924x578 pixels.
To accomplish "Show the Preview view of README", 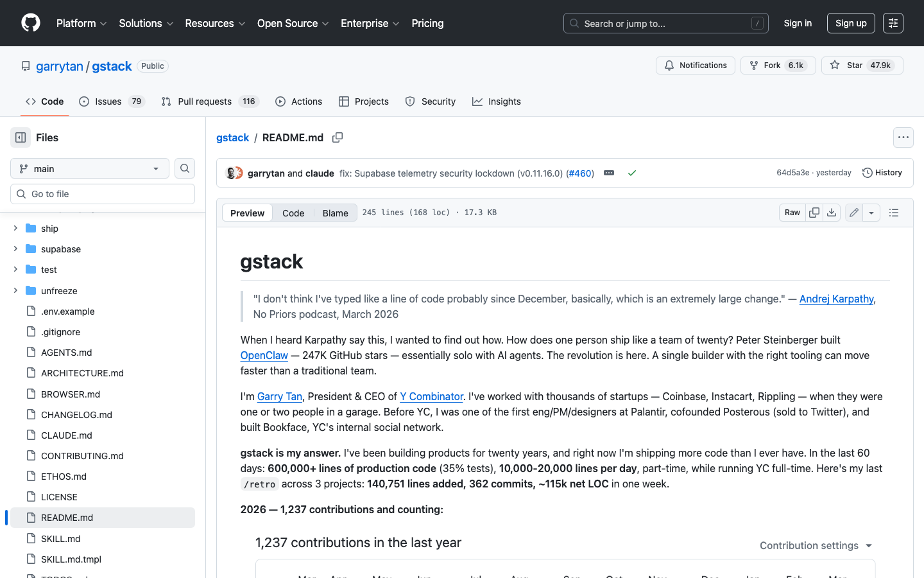I will point(247,213).
